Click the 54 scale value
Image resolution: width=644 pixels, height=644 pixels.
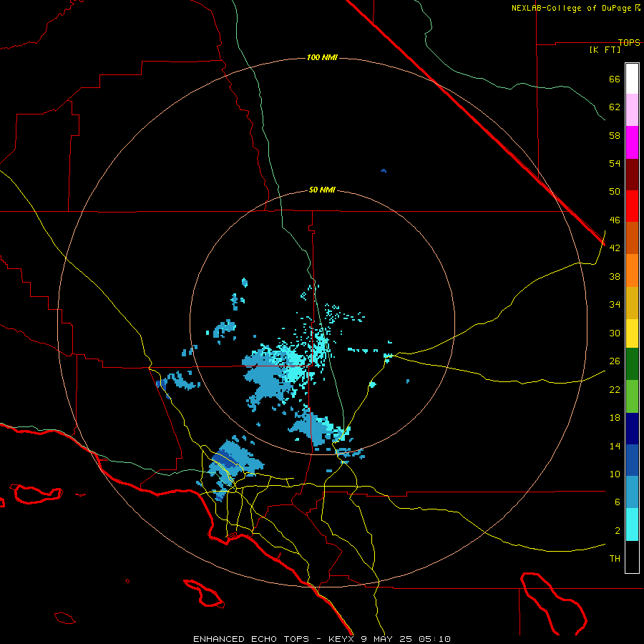pyautogui.click(x=615, y=163)
